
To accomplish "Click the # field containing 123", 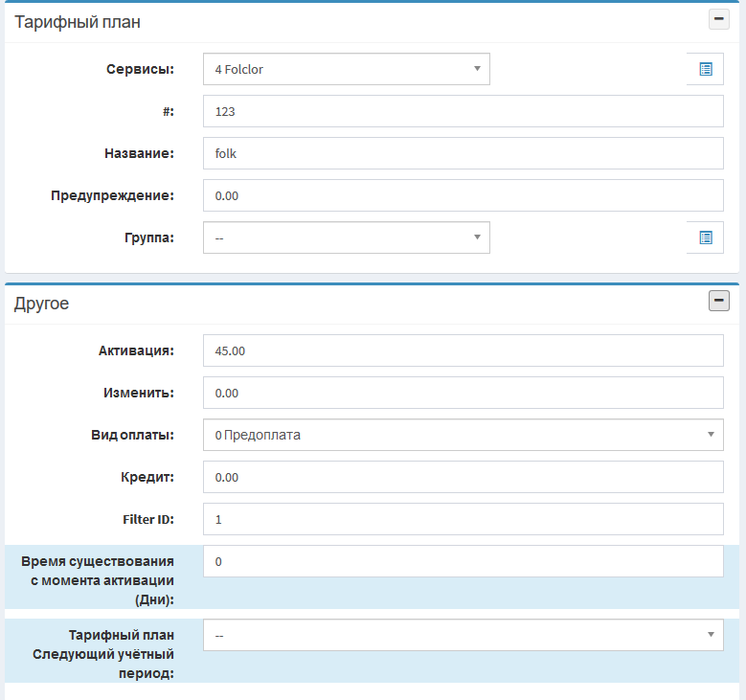I will pyautogui.click(x=463, y=111).
